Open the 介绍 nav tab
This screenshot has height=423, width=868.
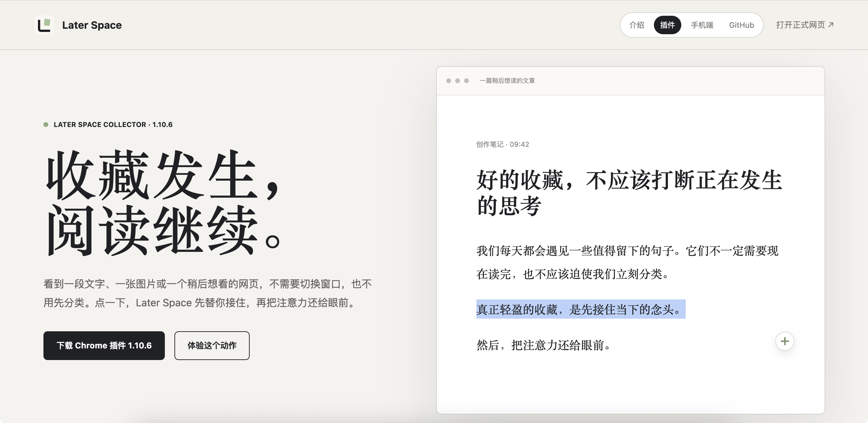tap(636, 25)
